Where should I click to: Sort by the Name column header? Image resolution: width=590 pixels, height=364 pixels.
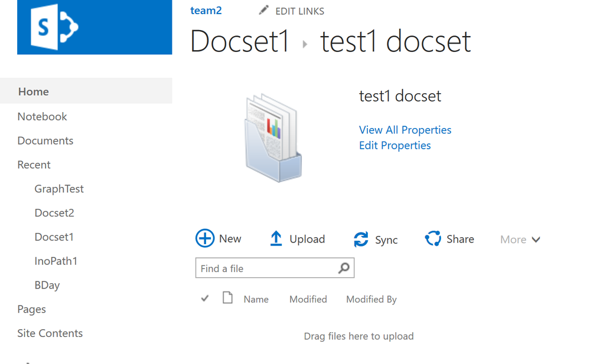(256, 299)
